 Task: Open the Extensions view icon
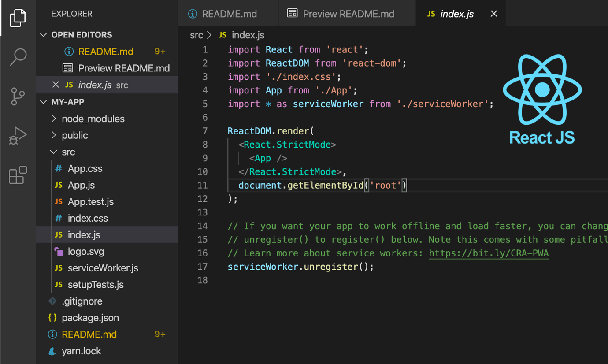(18, 175)
